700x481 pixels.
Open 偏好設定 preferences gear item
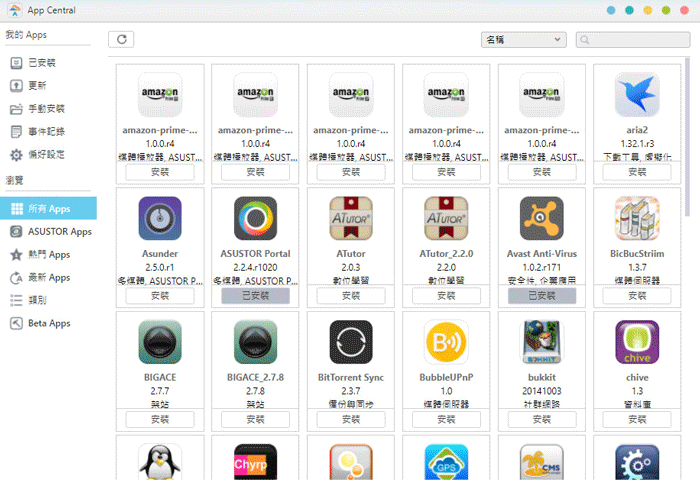(x=48, y=155)
